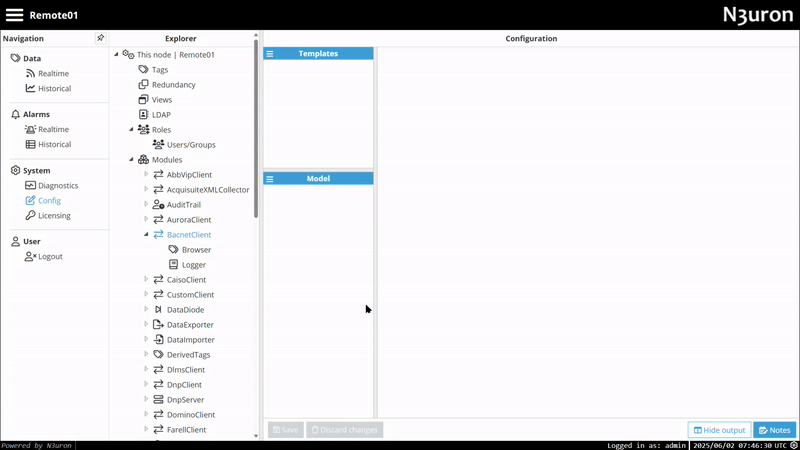Click the Diagnostics monitor icon

31,185
